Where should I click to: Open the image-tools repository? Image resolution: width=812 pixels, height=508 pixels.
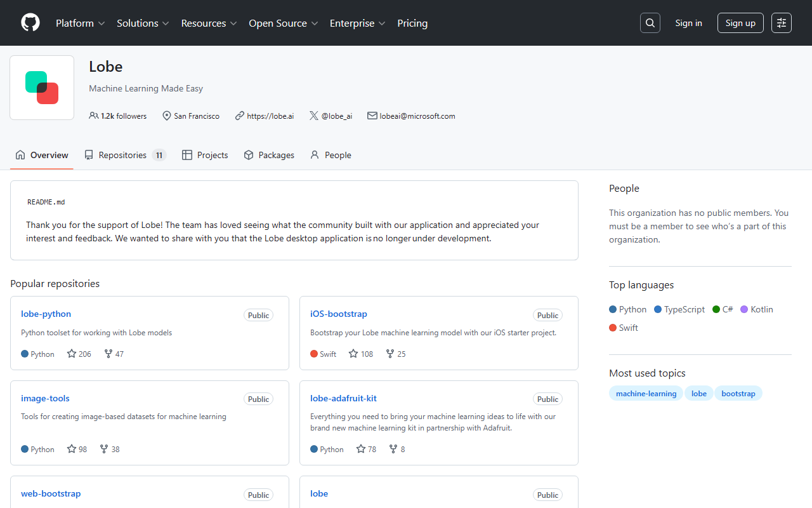45,398
